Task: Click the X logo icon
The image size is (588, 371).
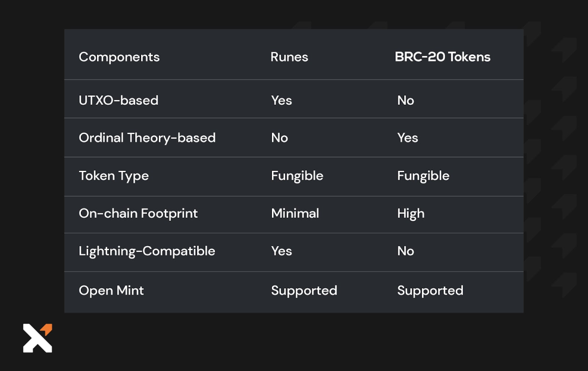Action: [x=37, y=338]
